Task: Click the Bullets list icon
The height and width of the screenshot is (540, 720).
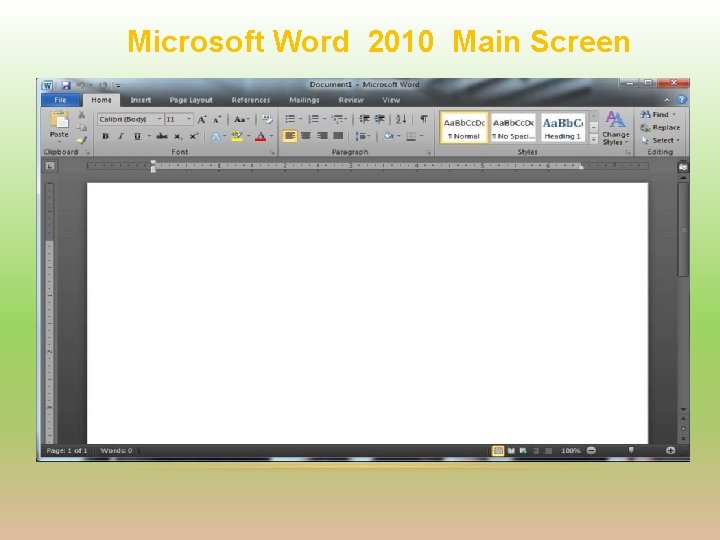Action: (290, 119)
